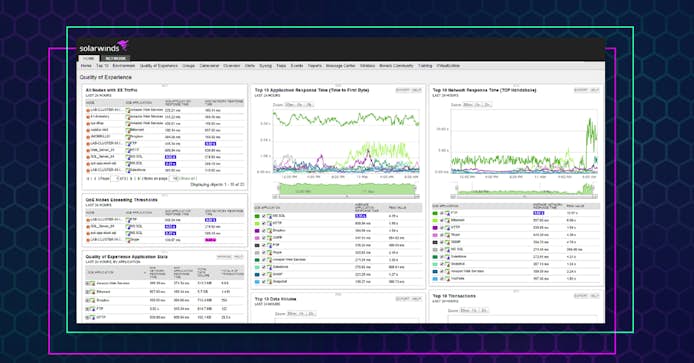Open the Environment menu item

(x=123, y=66)
